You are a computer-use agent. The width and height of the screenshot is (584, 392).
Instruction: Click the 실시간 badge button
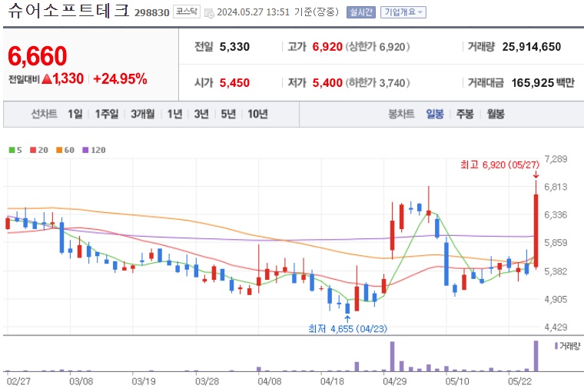[360, 12]
